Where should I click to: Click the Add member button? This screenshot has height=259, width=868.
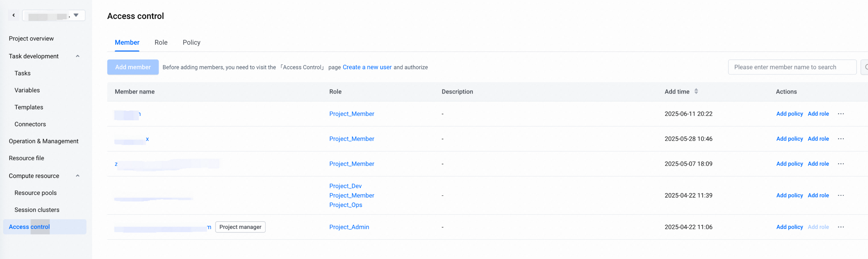point(133,67)
